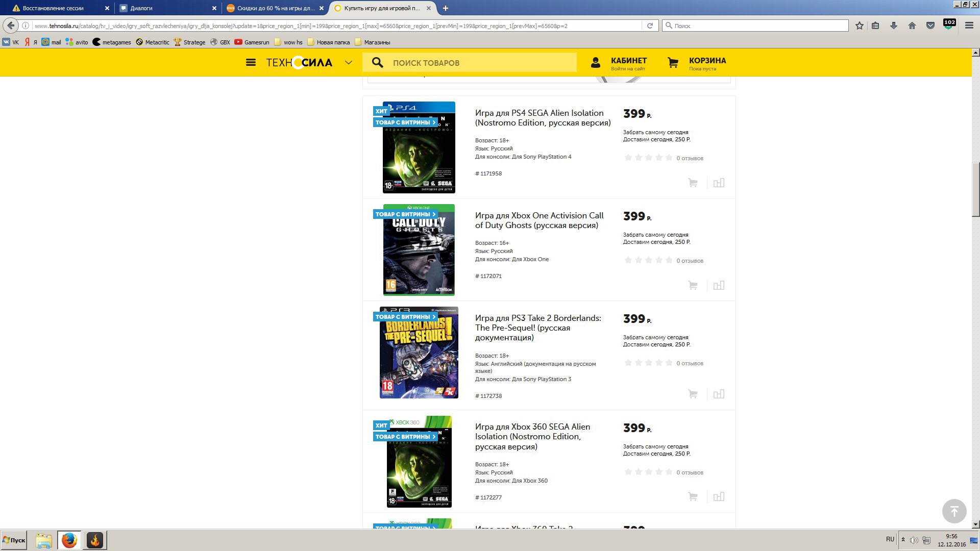Expand the dropdown arrow beside Technosila logo

coord(349,63)
